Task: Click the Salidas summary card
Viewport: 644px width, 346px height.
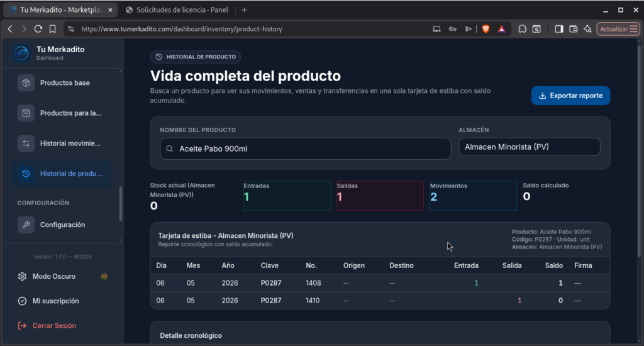Action: 380,196
